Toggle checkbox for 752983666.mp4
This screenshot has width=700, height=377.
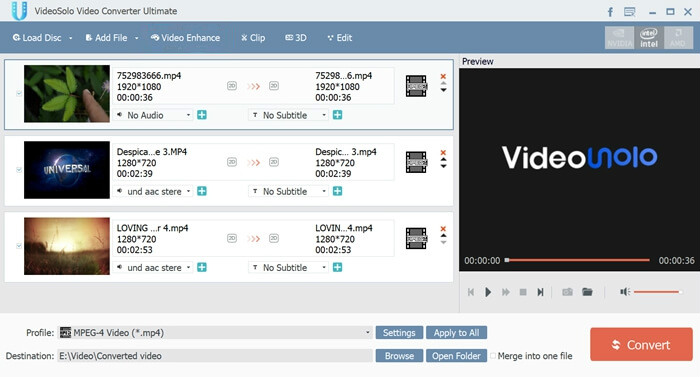tap(19, 93)
